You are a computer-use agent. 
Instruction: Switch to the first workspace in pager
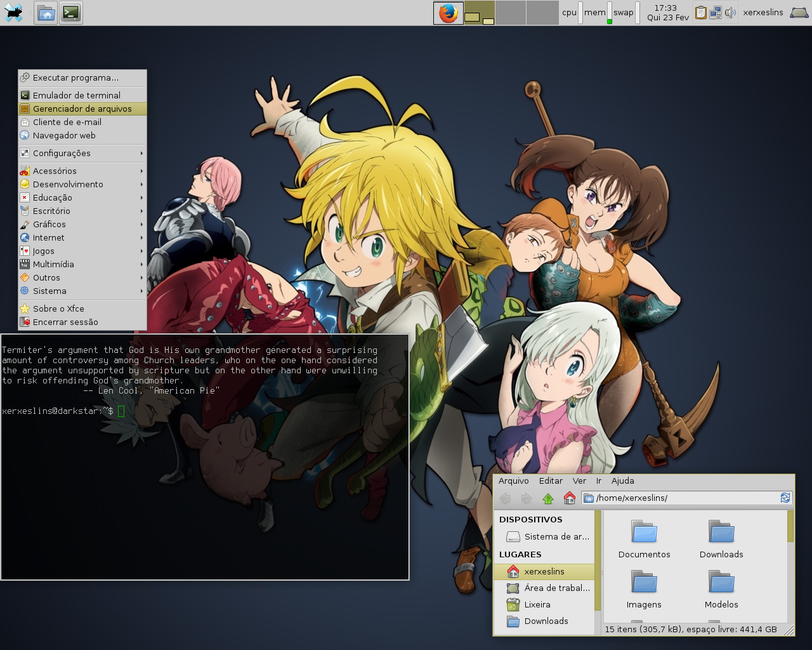click(480, 13)
